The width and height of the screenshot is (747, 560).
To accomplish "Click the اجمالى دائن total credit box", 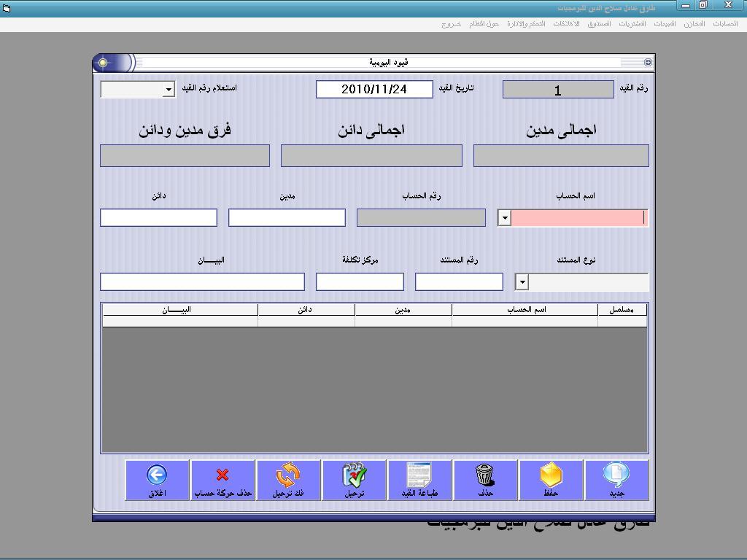I will 371,156.
